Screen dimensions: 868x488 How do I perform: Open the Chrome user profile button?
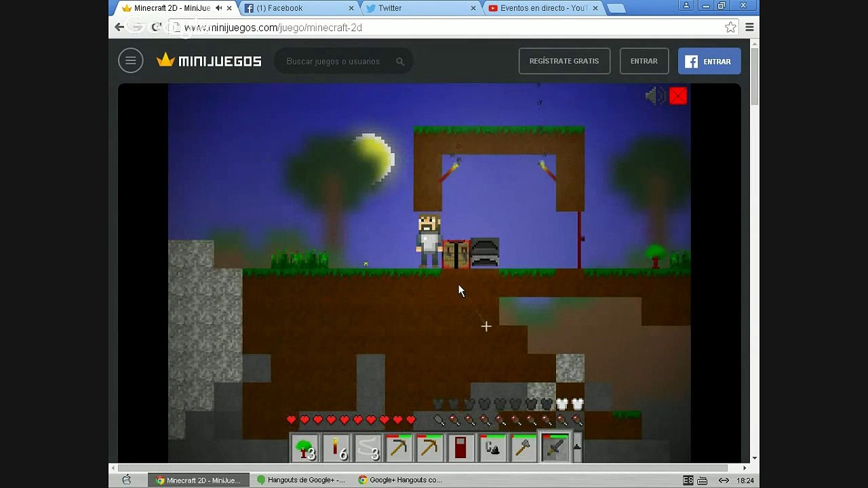(686, 5)
